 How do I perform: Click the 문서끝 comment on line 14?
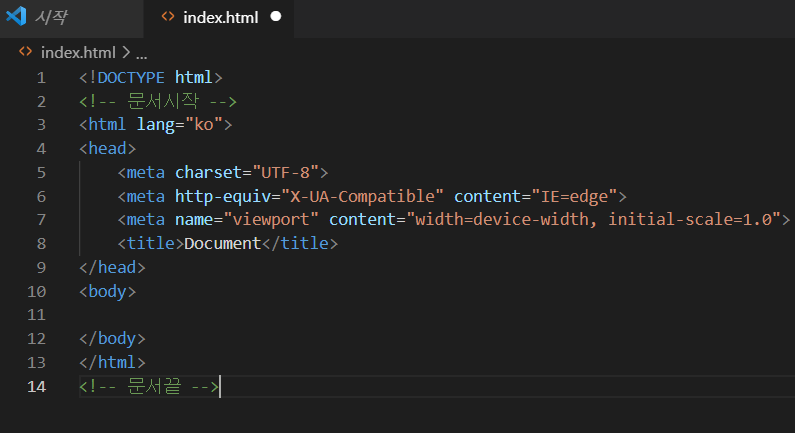(149, 386)
